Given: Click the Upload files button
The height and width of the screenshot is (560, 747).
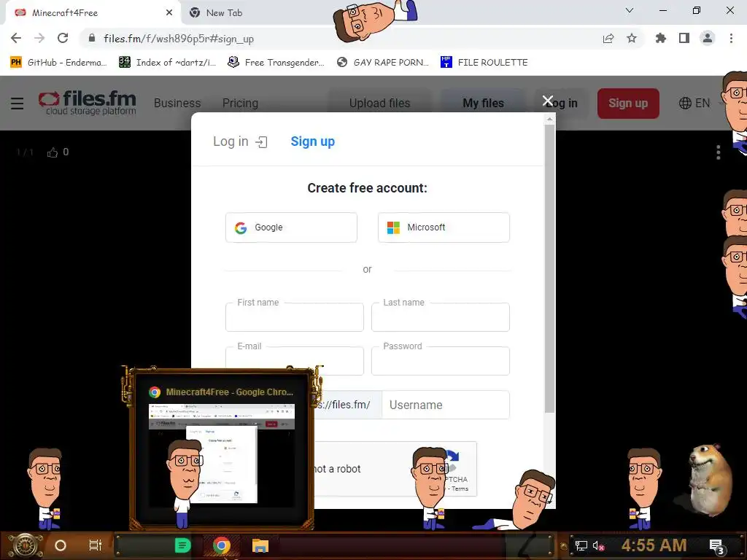Looking at the screenshot, I should click(379, 104).
